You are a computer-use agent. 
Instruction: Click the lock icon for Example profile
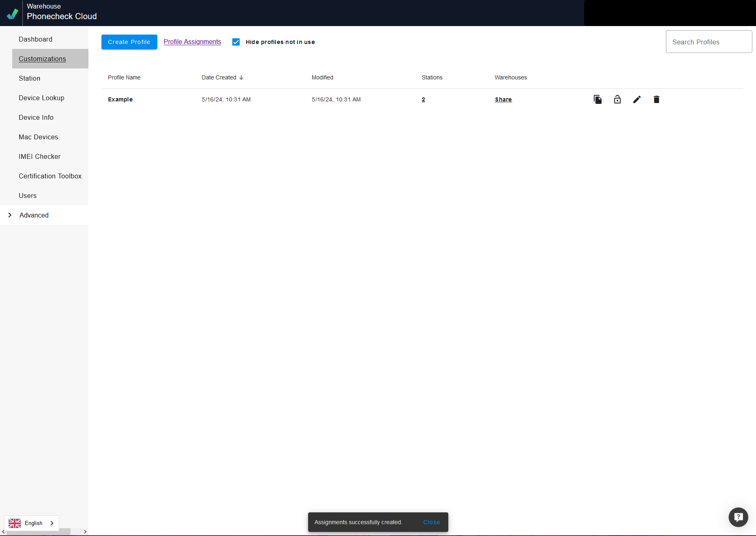(617, 99)
